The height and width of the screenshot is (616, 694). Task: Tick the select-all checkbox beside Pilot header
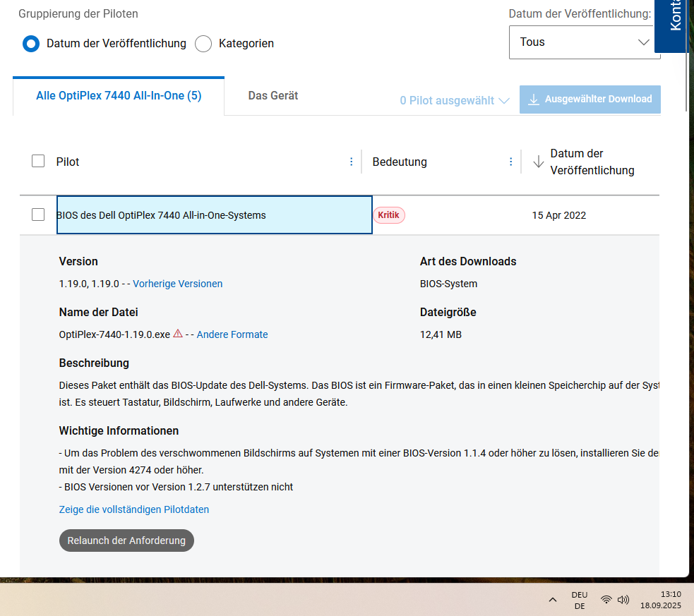(38, 161)
